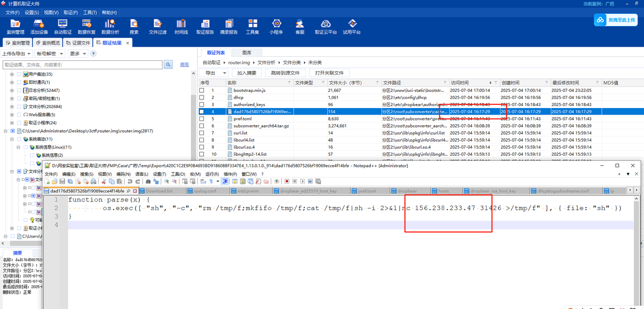Click the New file icon in Notepad++
Image resolution: width=644 pixels, height=309 pixels.
coord(47,181)
